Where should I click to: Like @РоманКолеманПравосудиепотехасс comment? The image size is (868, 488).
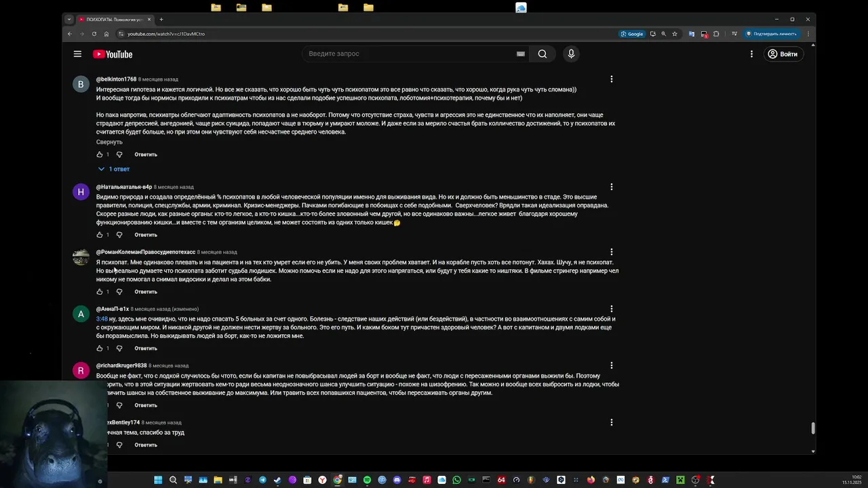coord(100,292)
